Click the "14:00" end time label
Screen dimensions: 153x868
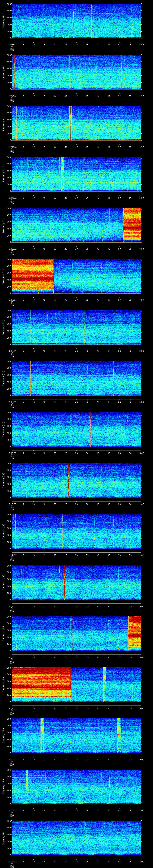click(x=141, y=657)
